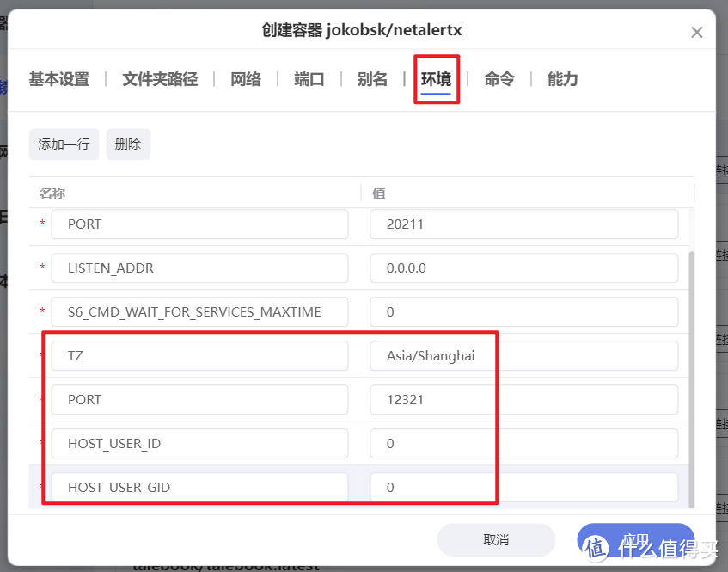This screenshot has width=728, height=572.
Task: Select the 网络 tab
Action: (245, 78)
